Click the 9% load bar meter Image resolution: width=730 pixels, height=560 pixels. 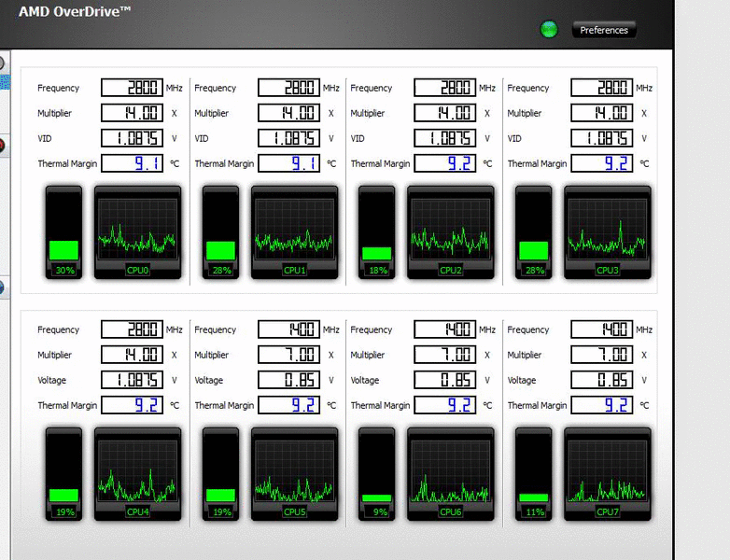(376, 474)
